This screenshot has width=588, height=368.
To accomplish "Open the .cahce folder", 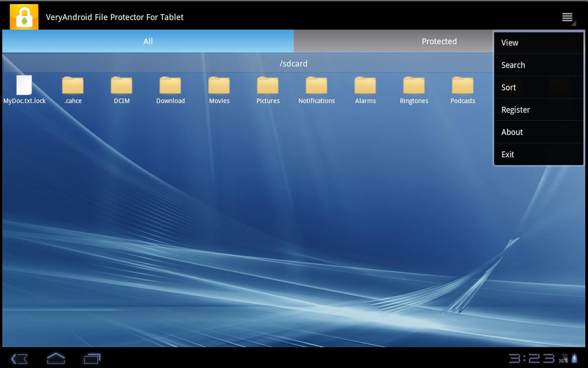I will point(73,86).
